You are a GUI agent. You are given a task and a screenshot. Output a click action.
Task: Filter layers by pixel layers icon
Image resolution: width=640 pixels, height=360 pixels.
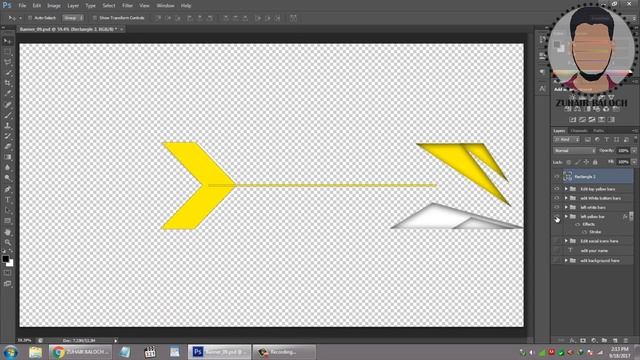tap(588, 140)
